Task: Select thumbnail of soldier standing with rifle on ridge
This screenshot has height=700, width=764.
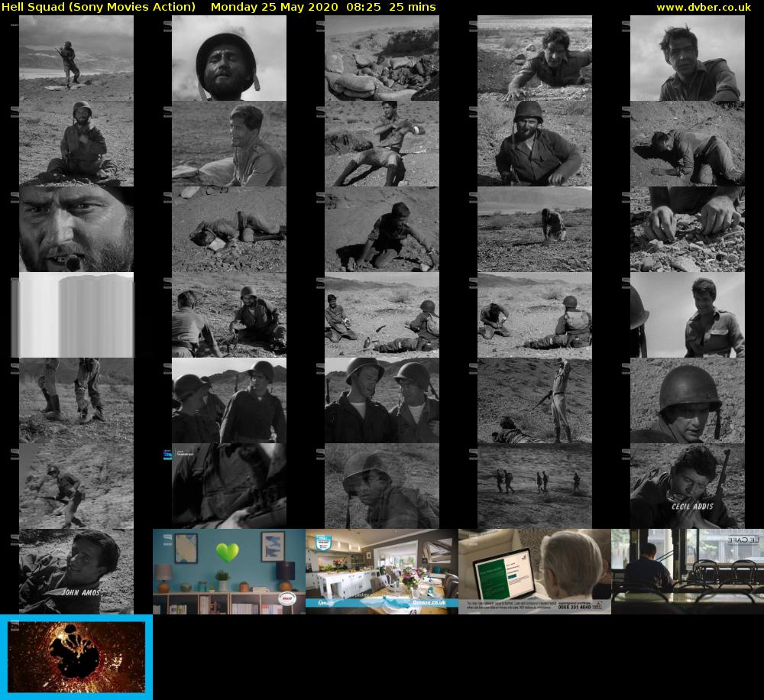Action: pos(76,58)
